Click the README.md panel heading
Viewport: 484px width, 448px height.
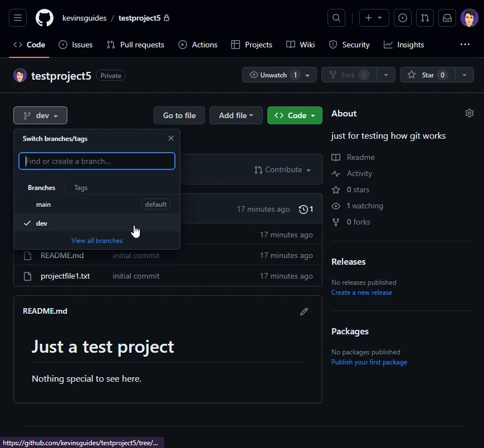[45, 311]
